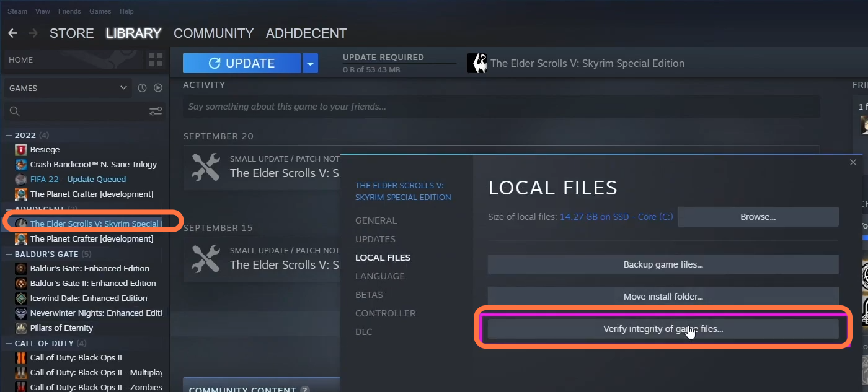The width and height of the screenshot is (868, 392).
Task: Click the blue UPDATE button
Action: pyautogui.click(x=242, y=63)
